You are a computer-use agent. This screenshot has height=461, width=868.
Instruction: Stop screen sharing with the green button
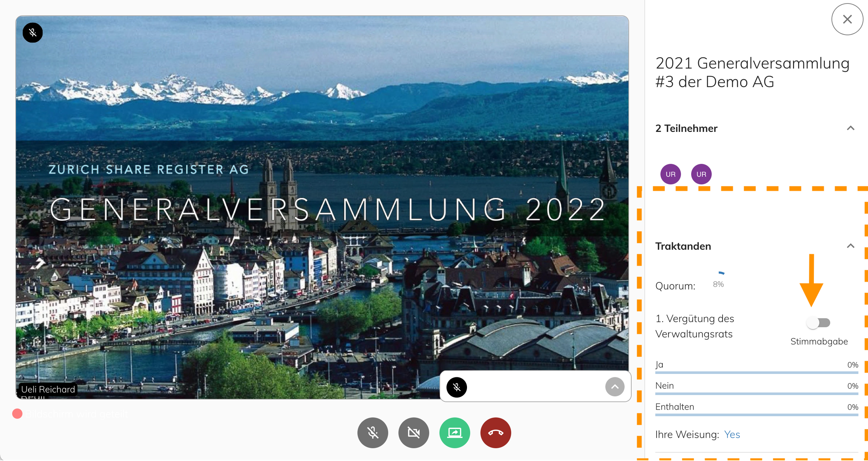(454, 433)
